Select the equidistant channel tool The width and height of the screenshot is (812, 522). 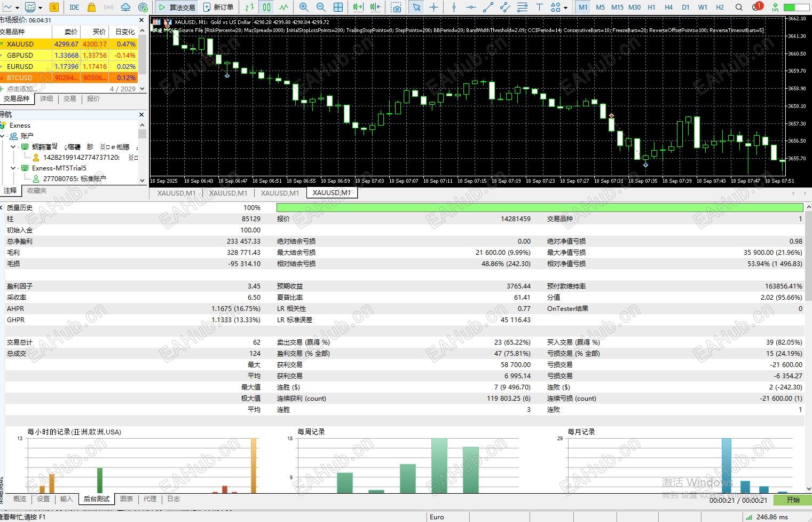[505, 7]
